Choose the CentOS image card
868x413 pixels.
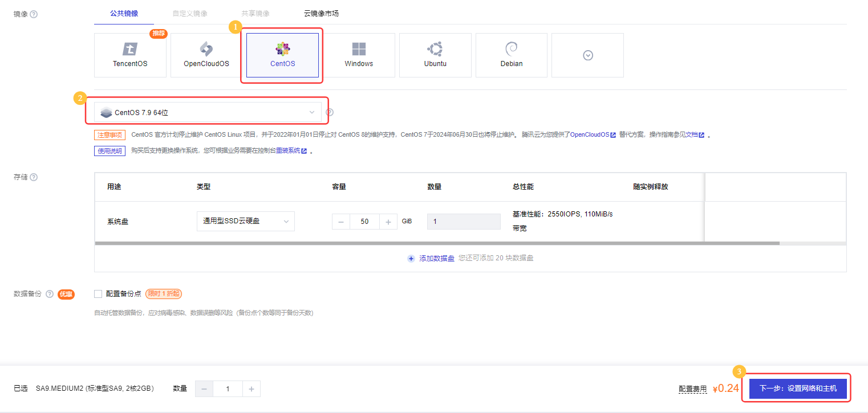click(x=282, y=55)
